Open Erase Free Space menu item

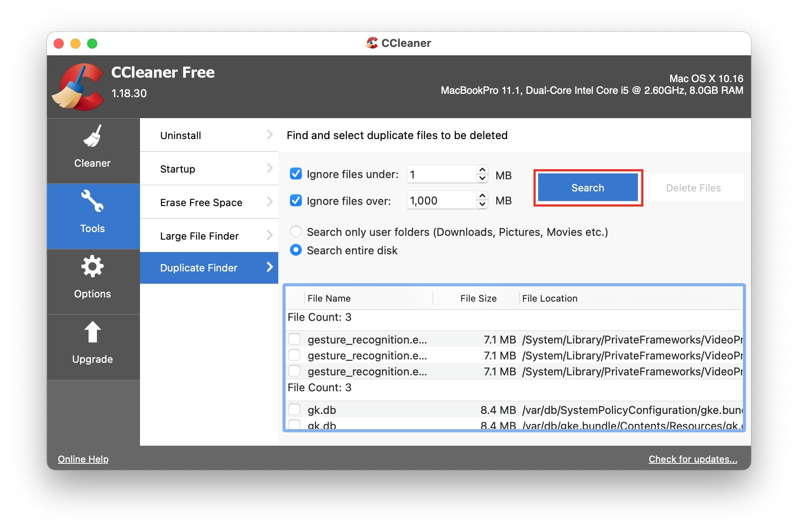click(x=209, y=202)
